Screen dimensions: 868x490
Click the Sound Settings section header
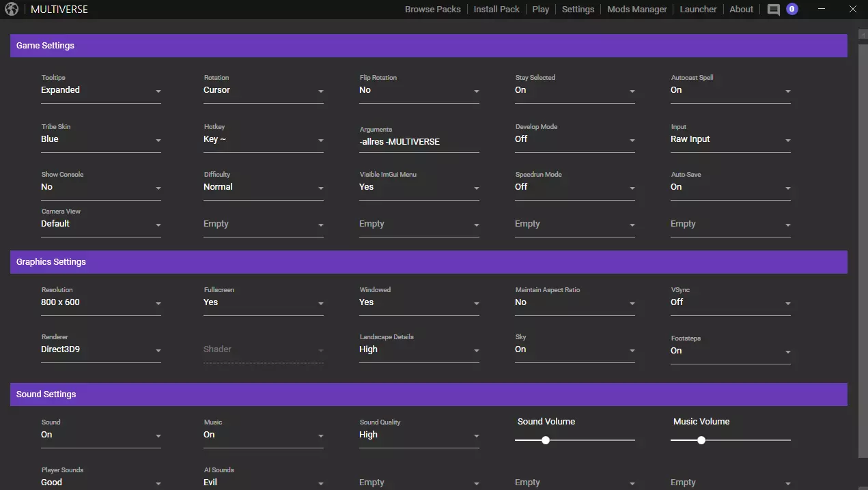tap(429, 394)
